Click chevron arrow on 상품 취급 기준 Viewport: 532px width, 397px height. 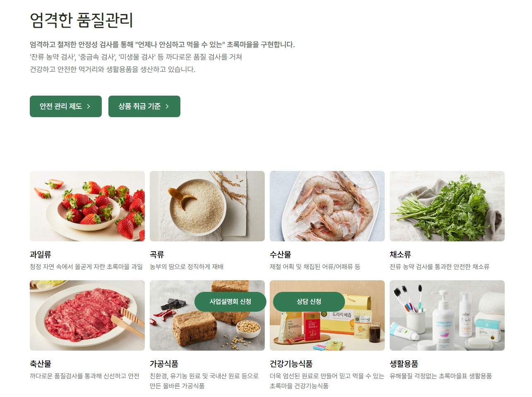pos(167,106)
